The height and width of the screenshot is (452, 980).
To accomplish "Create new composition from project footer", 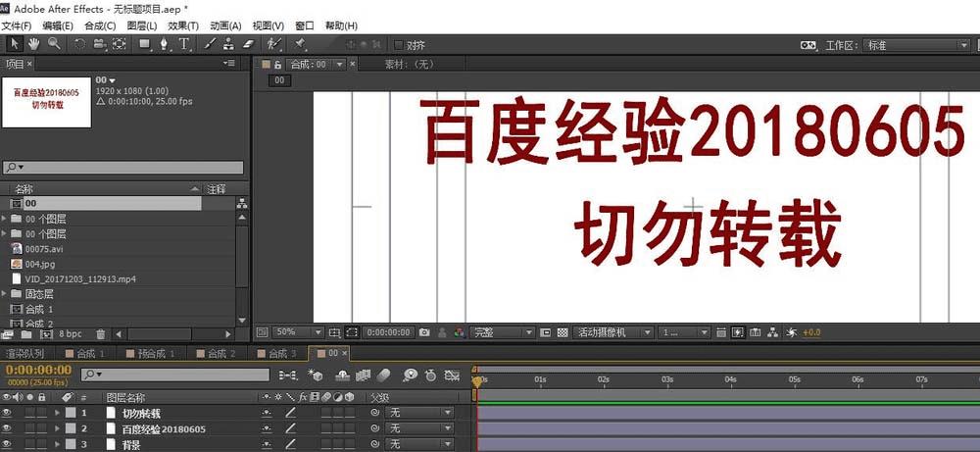I will point(45,334).
